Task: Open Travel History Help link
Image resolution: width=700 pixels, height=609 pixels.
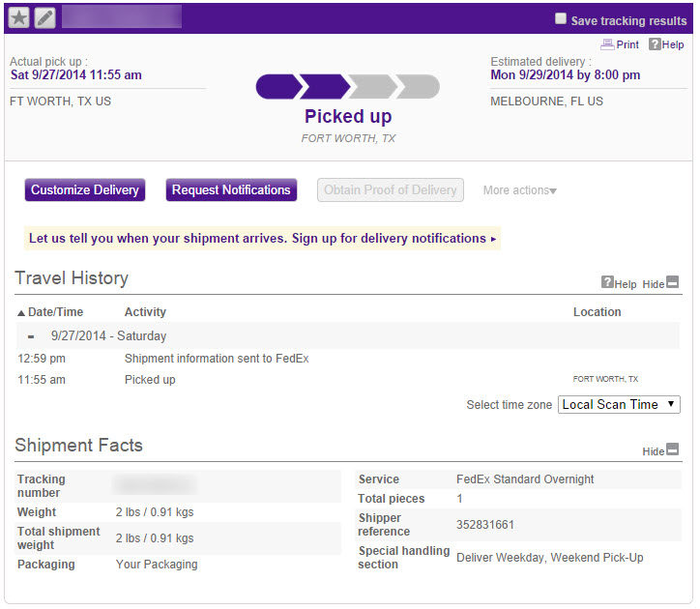Action: click(x=619, y=283)
